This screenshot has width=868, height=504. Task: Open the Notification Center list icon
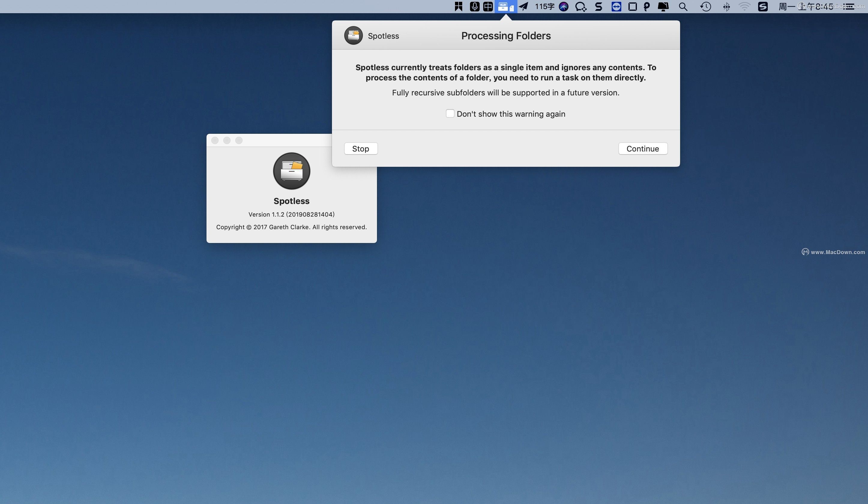848,7
